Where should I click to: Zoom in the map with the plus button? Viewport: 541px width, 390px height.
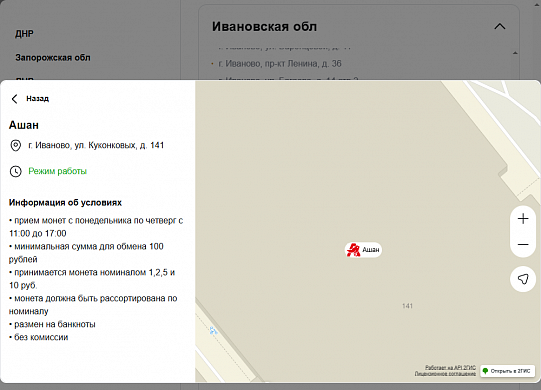coord(523,219)
